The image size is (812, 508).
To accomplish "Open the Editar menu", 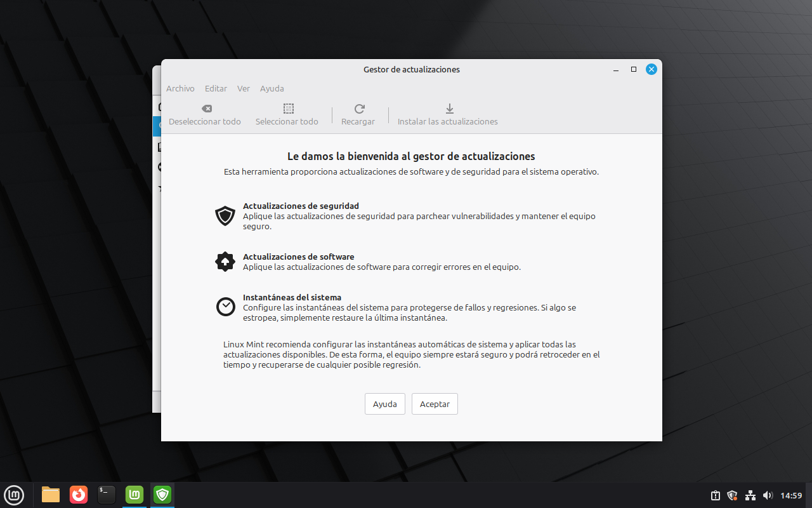I will click(x=216, y=88).
